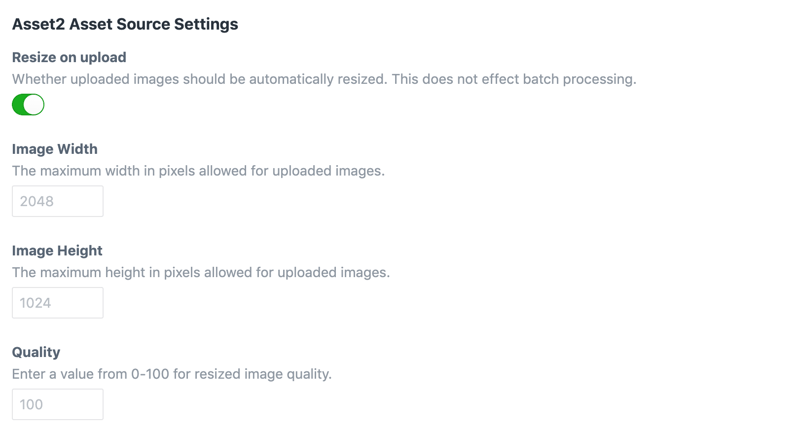Turn off the green upload resize switch
The width and height of the screenshot is (800, 429).
[x=28, y=104]
